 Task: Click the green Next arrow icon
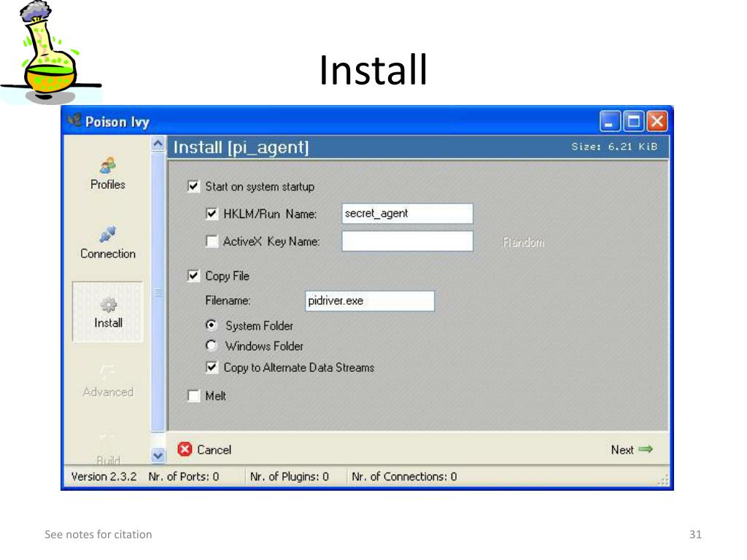pos(646,449)
